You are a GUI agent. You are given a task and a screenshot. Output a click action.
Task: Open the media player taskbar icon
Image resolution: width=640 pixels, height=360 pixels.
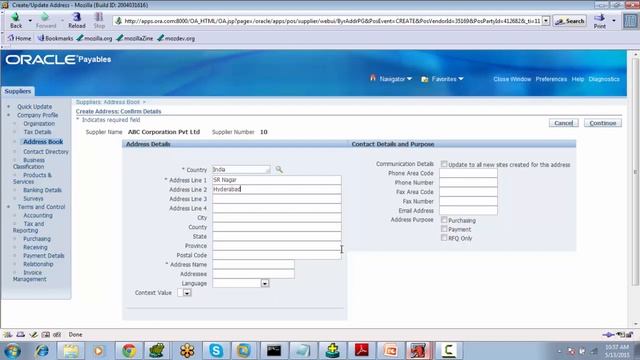(x=99, y=351)
